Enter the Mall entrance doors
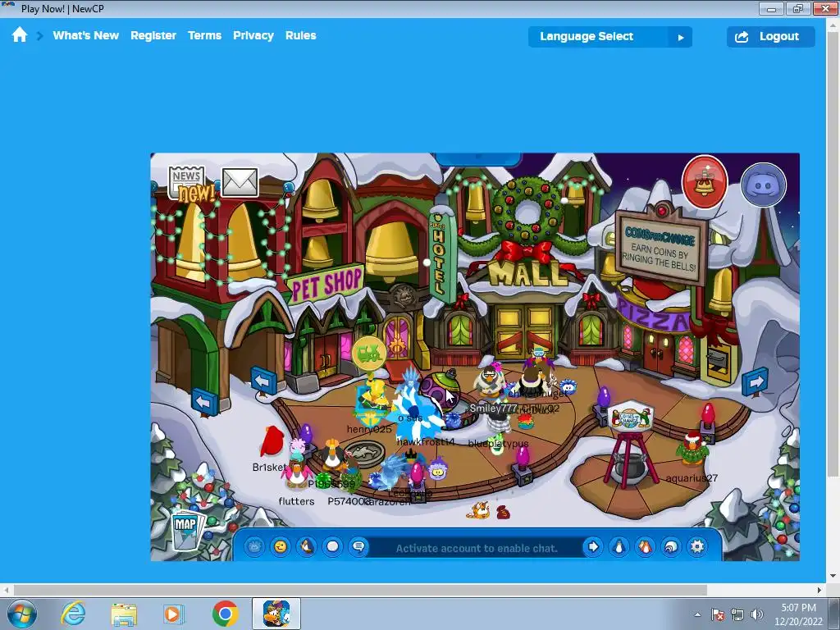Viewport: 840px width, 630px height. pos(524,331)
